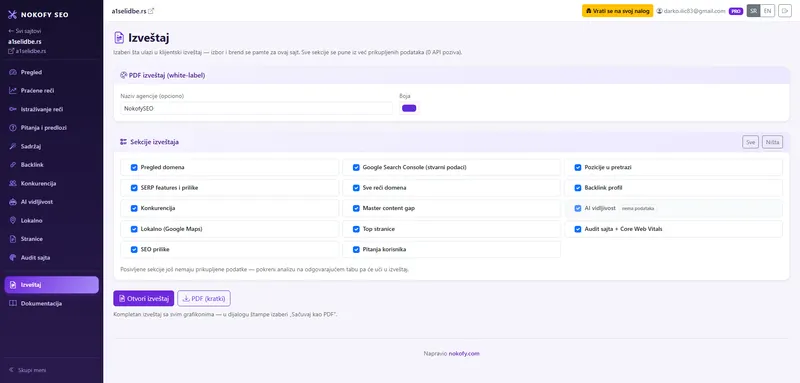Click the Istraživanje reči key icon
Screen dimensions: 800x383
(13, 109)
